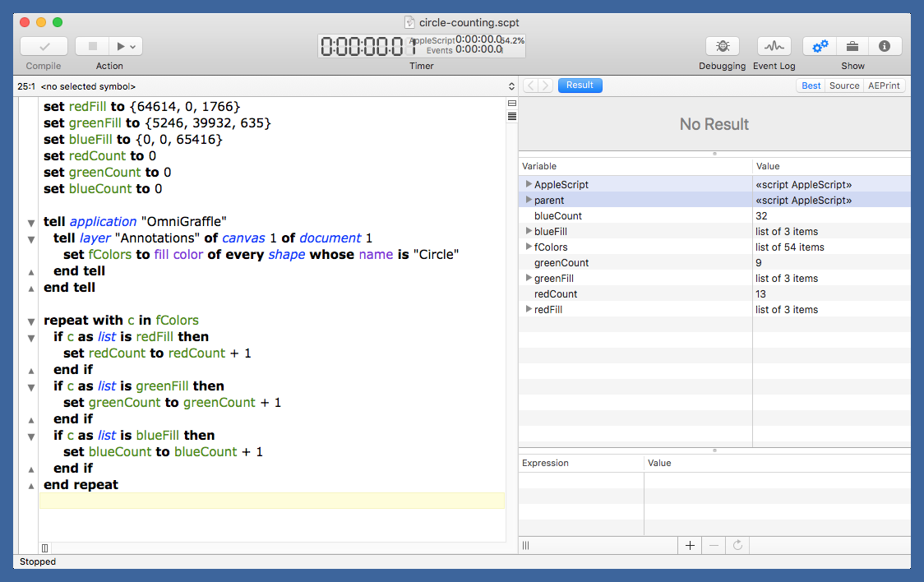This screenshot has height=582, width=924.
Task: Switch result view to Best
Action: (x=811, y=85)
